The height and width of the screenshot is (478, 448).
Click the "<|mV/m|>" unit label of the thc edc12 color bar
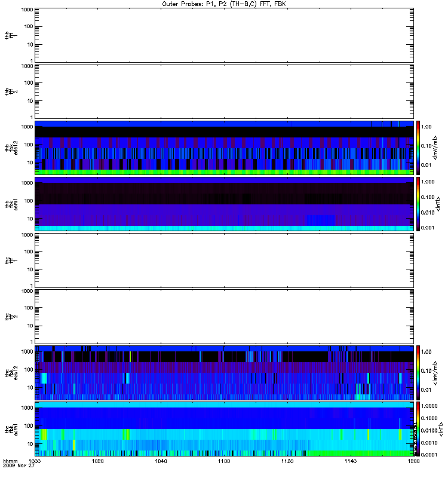tap(435, 373)
